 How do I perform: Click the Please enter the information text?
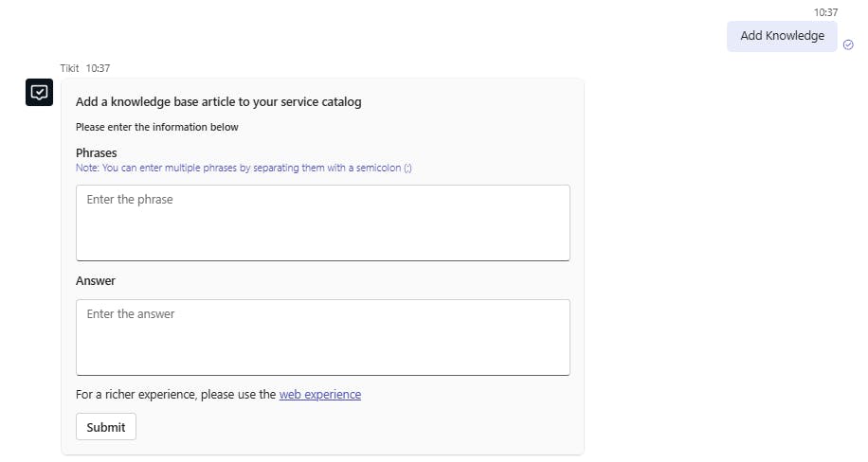[157, 127]
